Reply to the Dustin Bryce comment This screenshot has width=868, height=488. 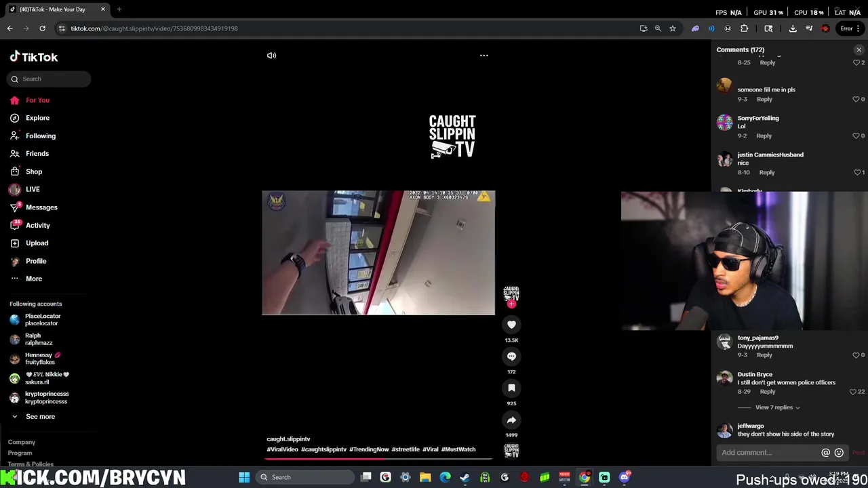pos(768,392)
